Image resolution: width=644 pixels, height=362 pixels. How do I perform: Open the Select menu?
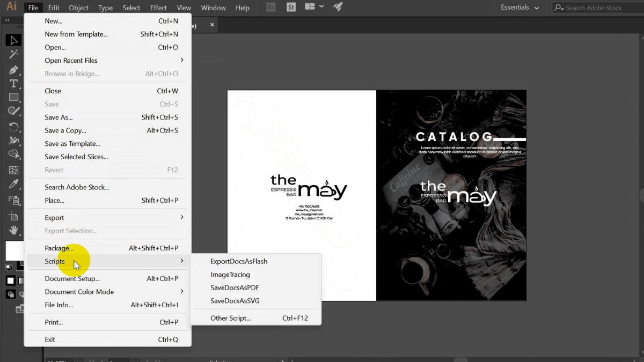coord(131,8)
